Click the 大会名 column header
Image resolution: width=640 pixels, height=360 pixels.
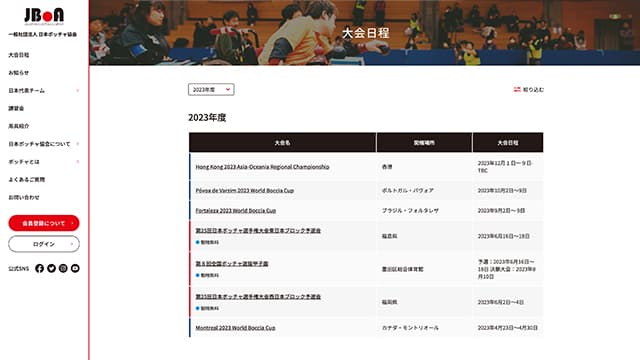(x=282, y=143)
